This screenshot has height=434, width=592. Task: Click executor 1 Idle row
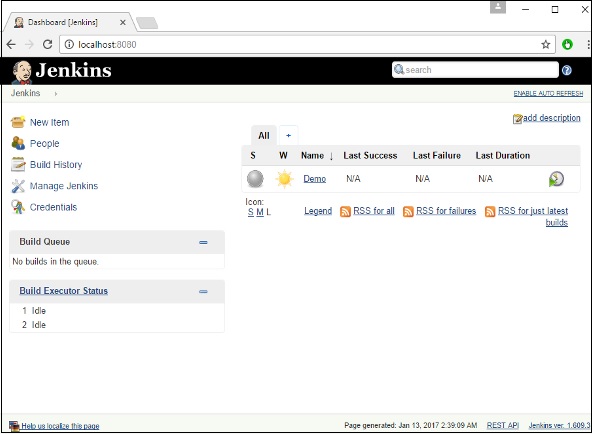(x=117, y=311)
